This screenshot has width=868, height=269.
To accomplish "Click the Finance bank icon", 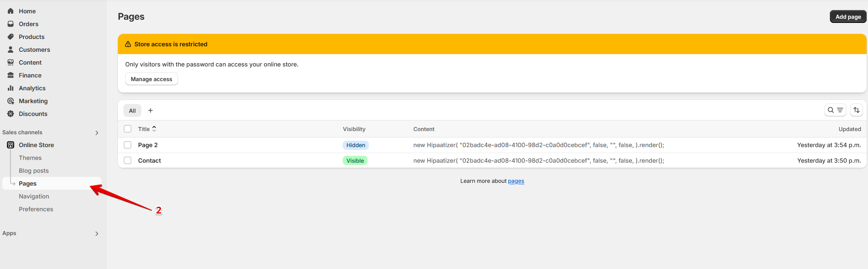I will tap(11, 75).
